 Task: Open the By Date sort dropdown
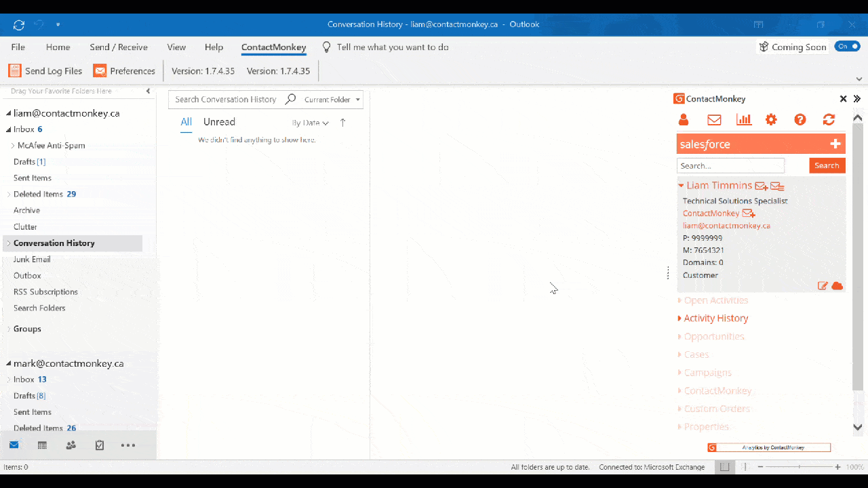tap(310, 123)
